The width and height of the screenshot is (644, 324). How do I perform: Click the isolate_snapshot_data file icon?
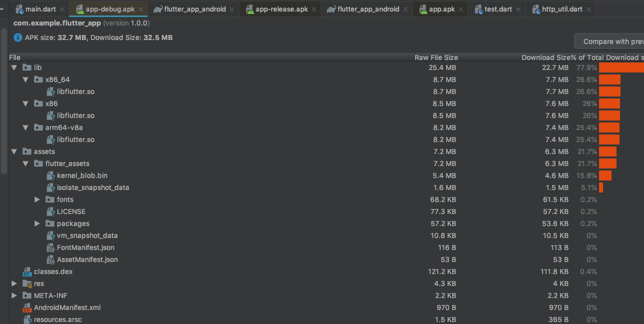click(50, 187)
